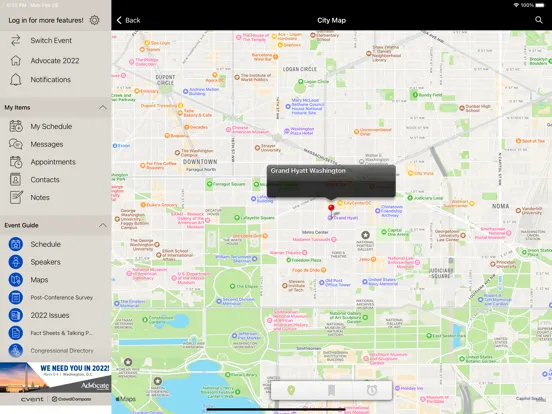Click the Farragut Square map label

[x=229, y=184]
